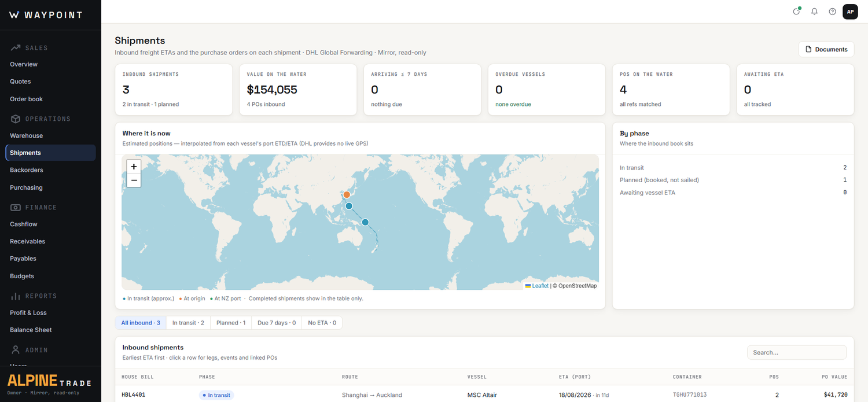Open the Inbound Shipments summary card

click(174, 90)
